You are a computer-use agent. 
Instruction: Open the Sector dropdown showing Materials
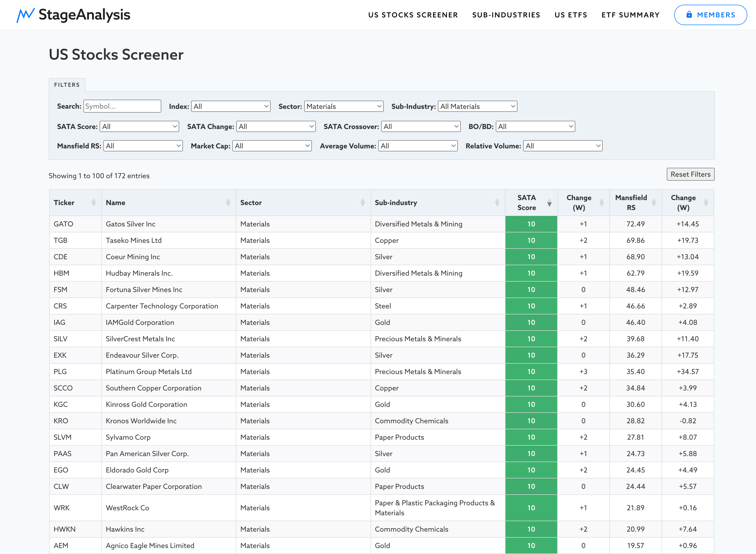[344, 106]
